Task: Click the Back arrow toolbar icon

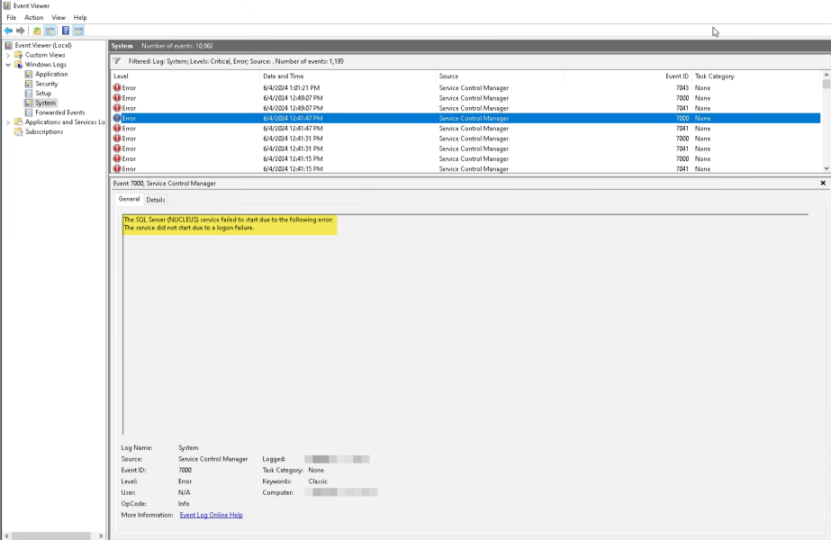Action: [x=8, y=31]
